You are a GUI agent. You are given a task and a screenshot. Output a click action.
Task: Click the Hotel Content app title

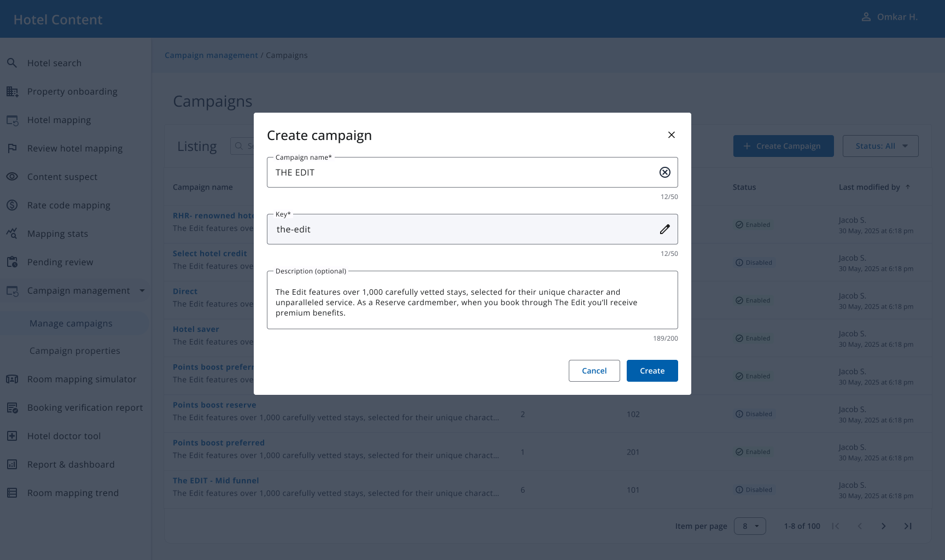pos(58,20)
